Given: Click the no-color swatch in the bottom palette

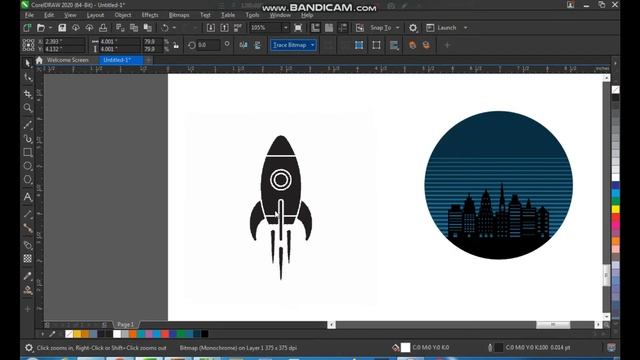Looking at the screenshot, I should coord(69,334).
